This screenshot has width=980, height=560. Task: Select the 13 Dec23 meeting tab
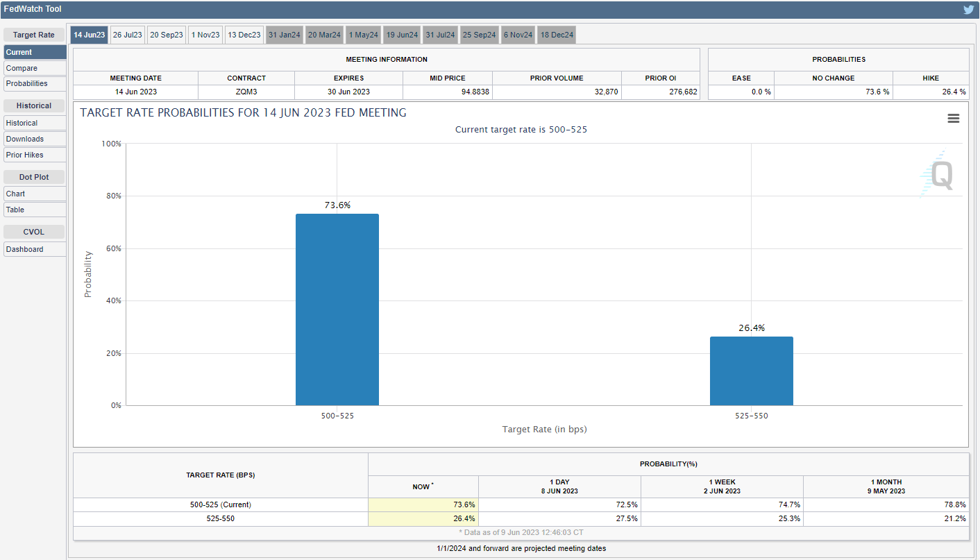[x=244, y=35]
